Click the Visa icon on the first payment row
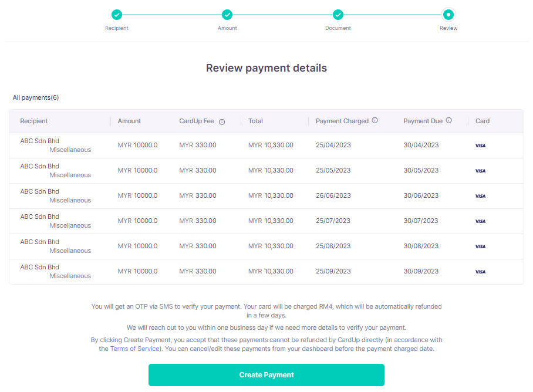Image resolution: width=533 pixels, height=392 pixels. tap(480, 146)
